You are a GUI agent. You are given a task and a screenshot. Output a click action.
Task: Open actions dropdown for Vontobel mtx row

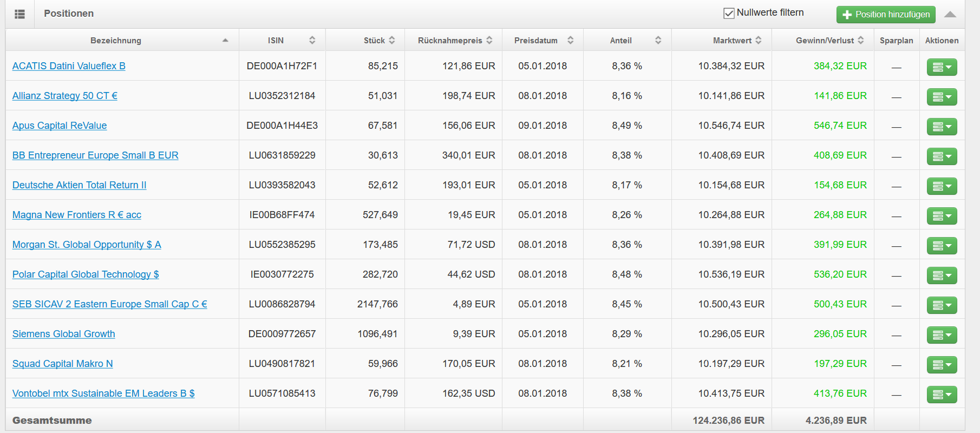(x=942, y=395)
